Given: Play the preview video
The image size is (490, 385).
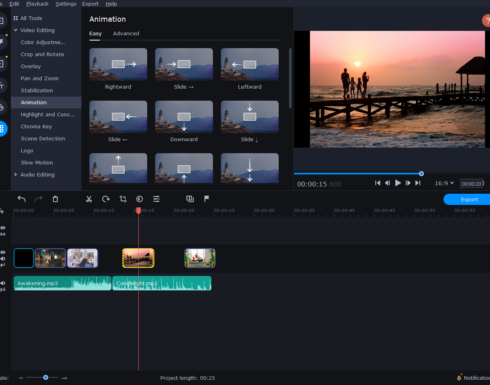Looking at the screenshot, I should coord(398,183).
